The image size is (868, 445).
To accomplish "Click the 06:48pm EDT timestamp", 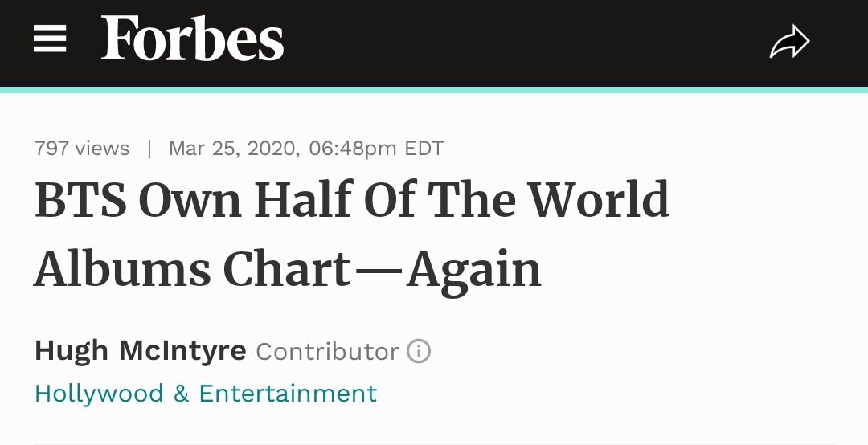I will click(x=376, y=149).
